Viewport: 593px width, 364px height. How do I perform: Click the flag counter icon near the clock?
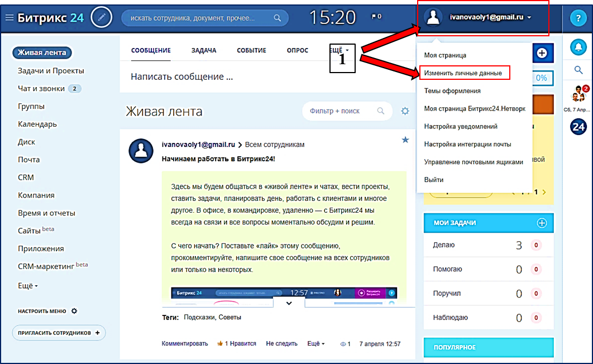pyautogui.click(x=376, y=16)
